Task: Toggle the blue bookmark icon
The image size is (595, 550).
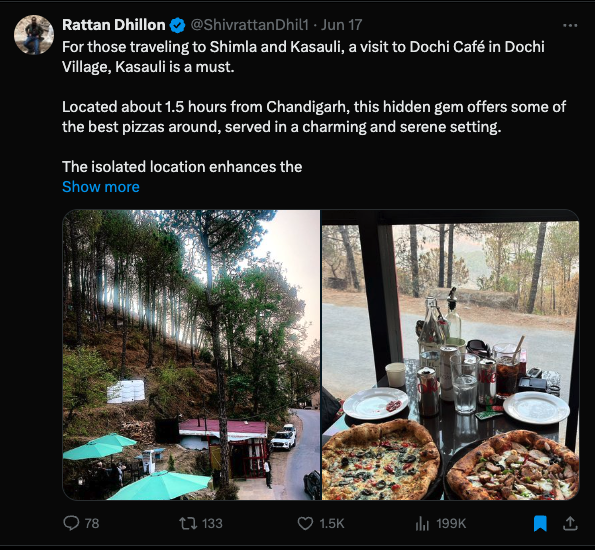Action: point(540,523)
